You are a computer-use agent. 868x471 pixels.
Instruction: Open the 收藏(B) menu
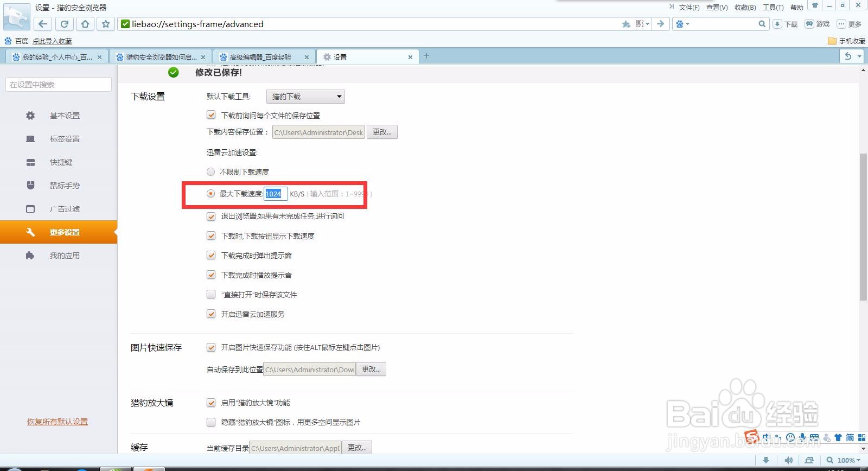pyautogui.click(x=745, y=7)
